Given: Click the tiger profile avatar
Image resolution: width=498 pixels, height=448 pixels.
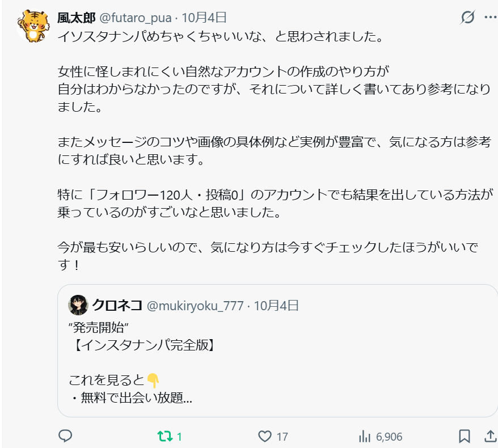Looking at the screenshot, I should 32,27.
